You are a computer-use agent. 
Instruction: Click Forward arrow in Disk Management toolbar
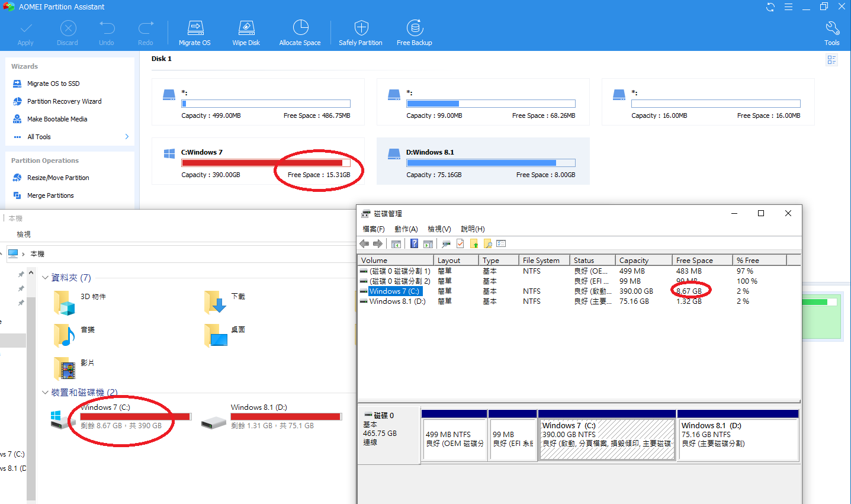pyautogui.click(x=378, y=244)
